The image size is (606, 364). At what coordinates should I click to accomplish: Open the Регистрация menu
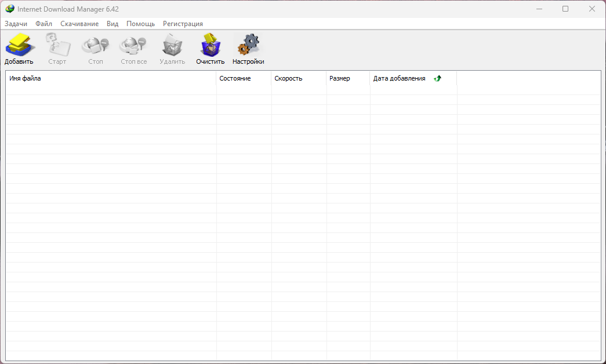(x=183, y=24)
